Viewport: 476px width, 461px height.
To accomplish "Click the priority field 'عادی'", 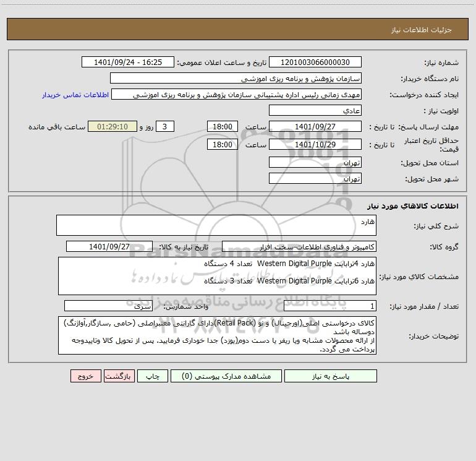I will [315, 111].
